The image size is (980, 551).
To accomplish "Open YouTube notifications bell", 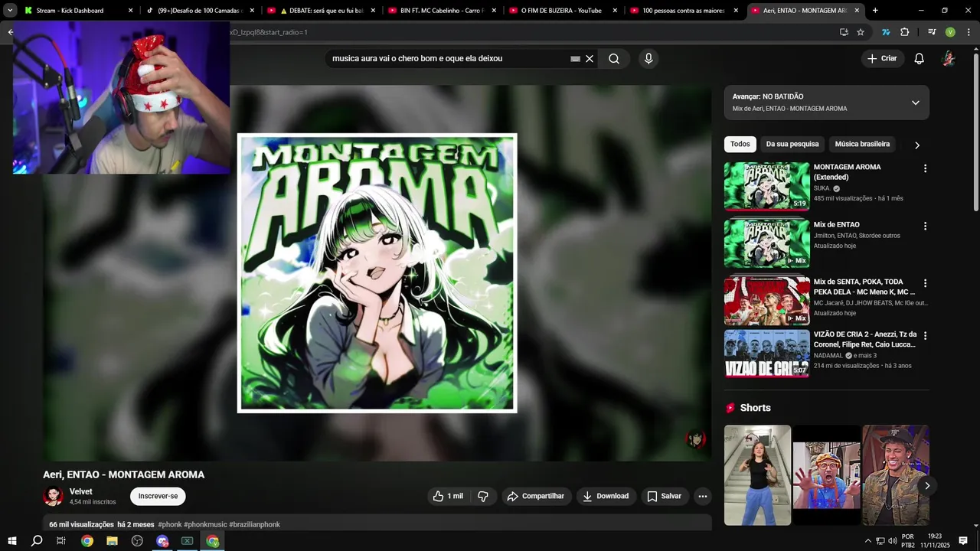I will click(920, 59).
